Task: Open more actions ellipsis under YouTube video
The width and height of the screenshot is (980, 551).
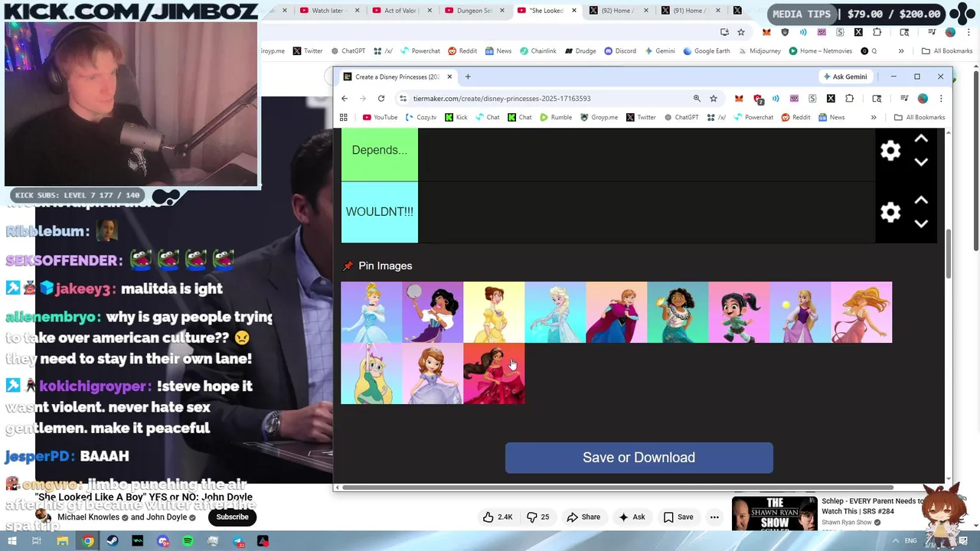Action: tap(714, 517)
